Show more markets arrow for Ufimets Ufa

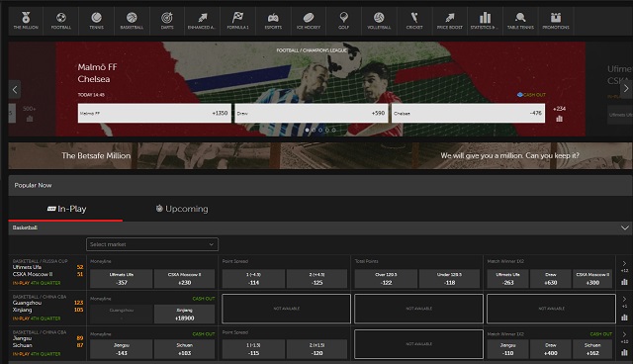(624, 263)
